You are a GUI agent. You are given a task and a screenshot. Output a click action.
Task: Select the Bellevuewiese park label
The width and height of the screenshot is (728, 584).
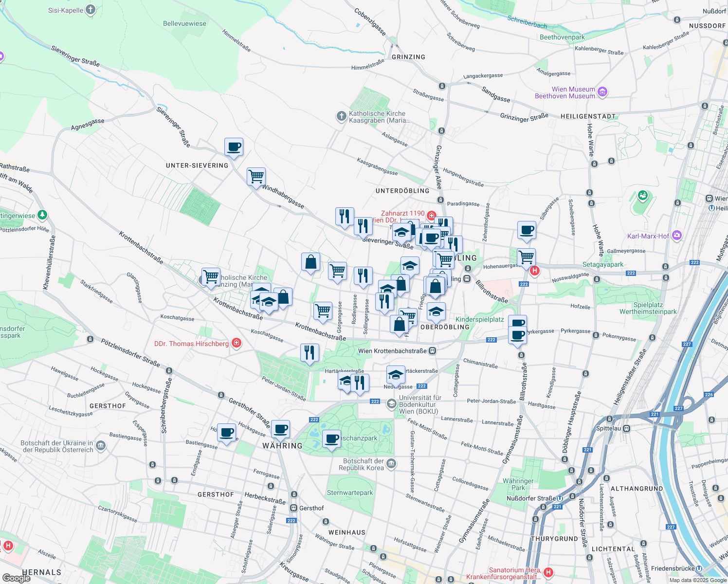pos(184,23)
